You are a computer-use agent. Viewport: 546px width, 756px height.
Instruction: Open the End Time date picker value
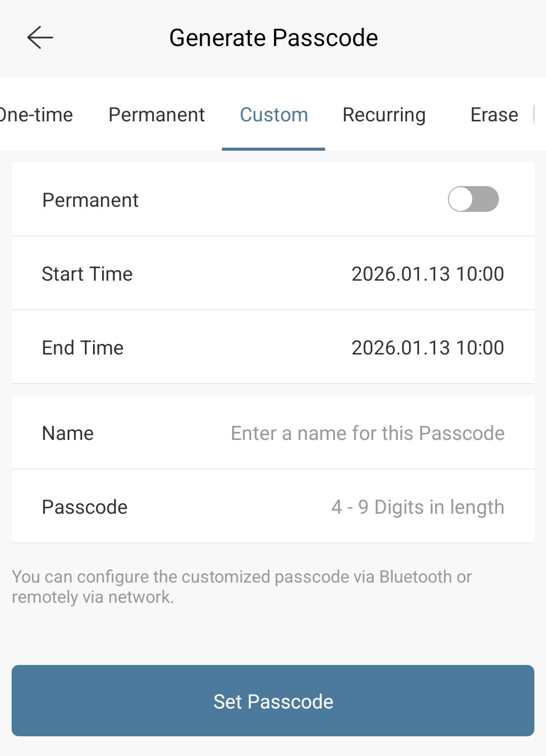(x=428, y=347)
